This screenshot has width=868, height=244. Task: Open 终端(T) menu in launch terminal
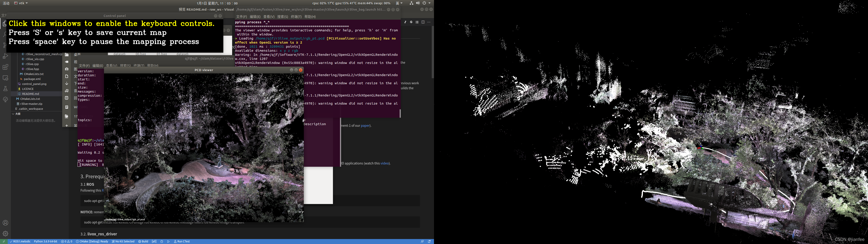(x=296, y=16)
